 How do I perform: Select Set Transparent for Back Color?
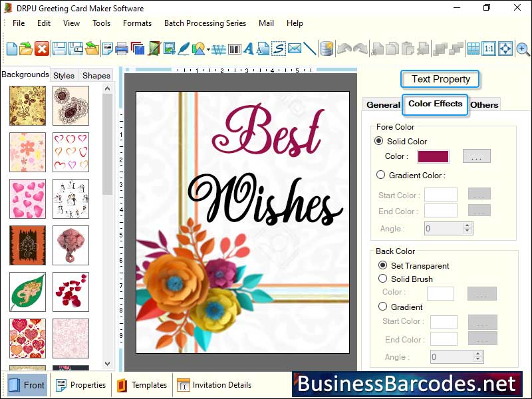(x=382, y=265)
